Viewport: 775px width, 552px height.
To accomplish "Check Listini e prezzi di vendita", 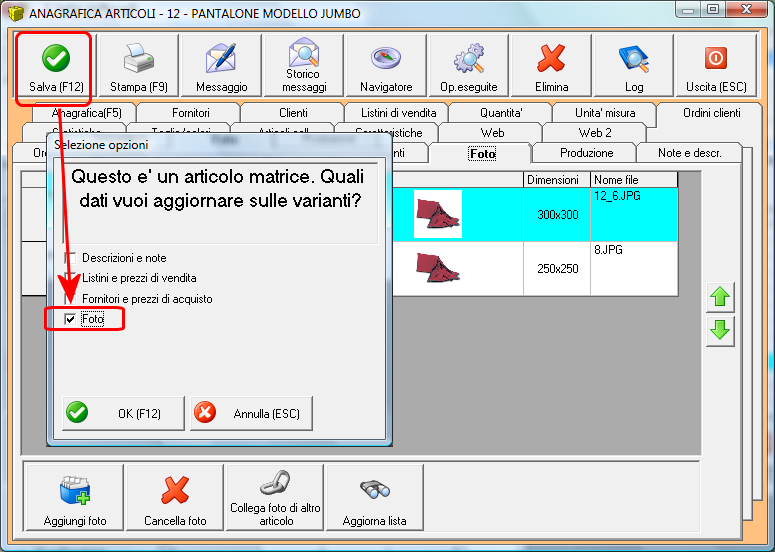I will 71,278.
